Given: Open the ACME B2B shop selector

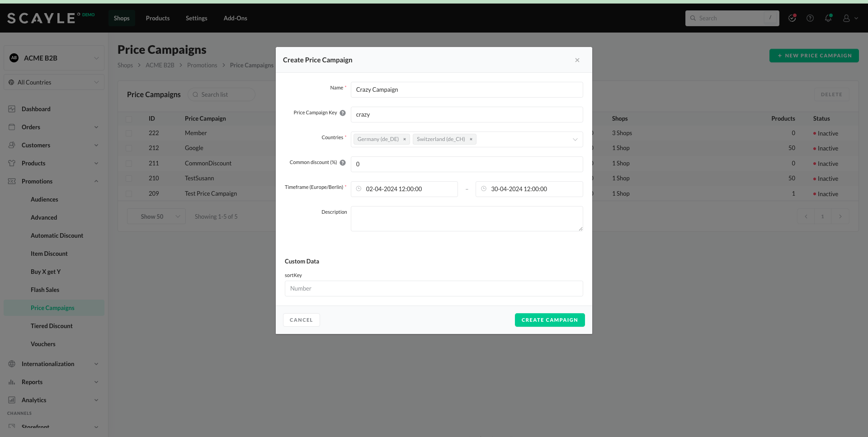Looking at the screenshot, I should tap(54, 58).
